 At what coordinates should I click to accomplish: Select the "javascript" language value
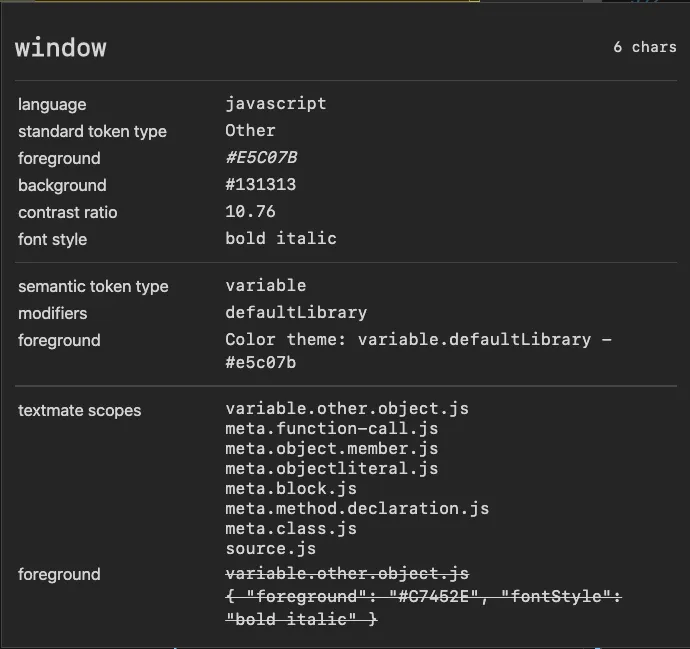275,103
